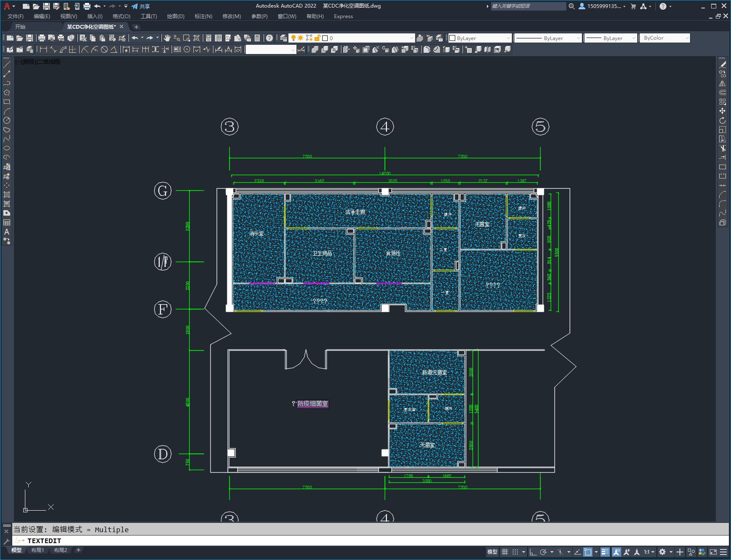Select the Rectangle draw tool
This screenshot has width=731, height=560.
(7, 102)
